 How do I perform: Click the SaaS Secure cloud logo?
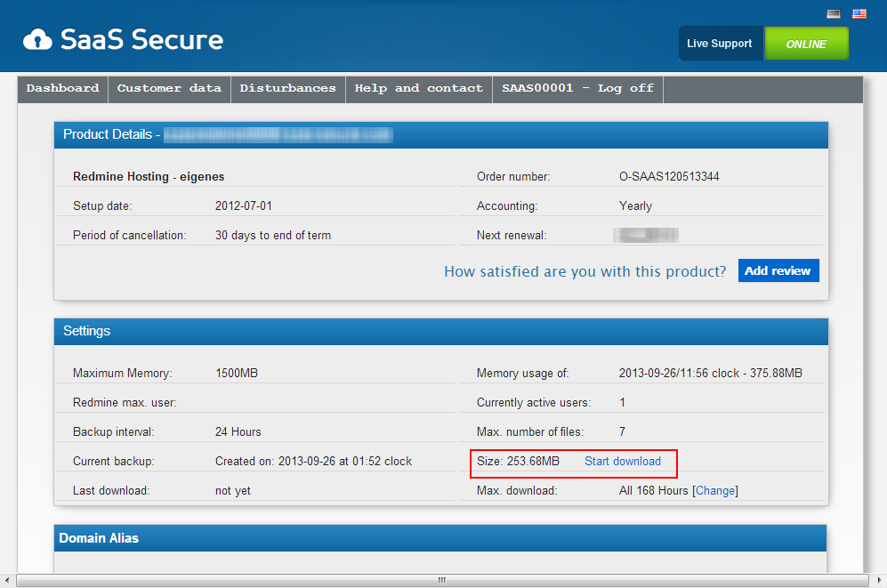[x=37, y=38]
